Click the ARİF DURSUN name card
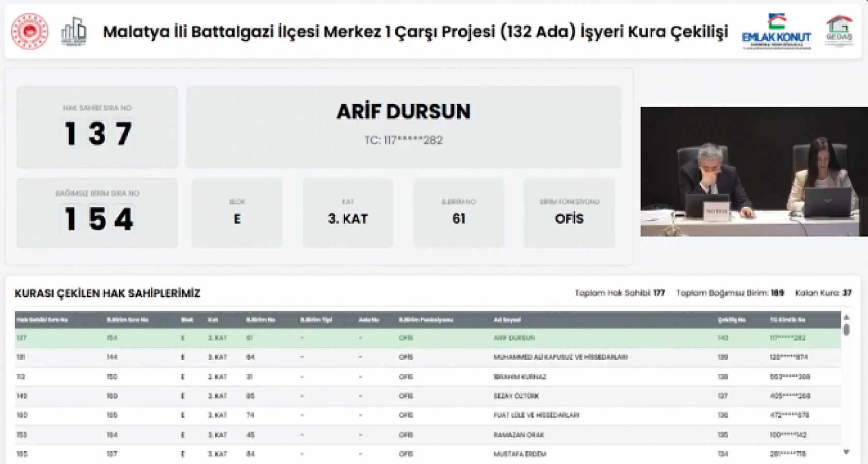Screen dimensions: 868x464 click(403, 127)
